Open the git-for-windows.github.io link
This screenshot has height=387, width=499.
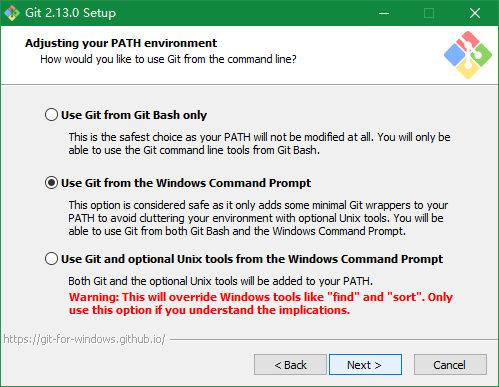(84, 339)
